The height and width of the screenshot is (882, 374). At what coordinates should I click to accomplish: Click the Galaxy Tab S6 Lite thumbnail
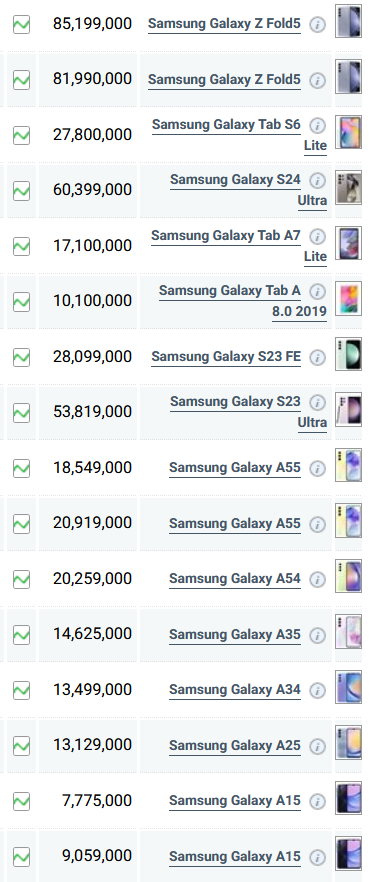point(349,132)
